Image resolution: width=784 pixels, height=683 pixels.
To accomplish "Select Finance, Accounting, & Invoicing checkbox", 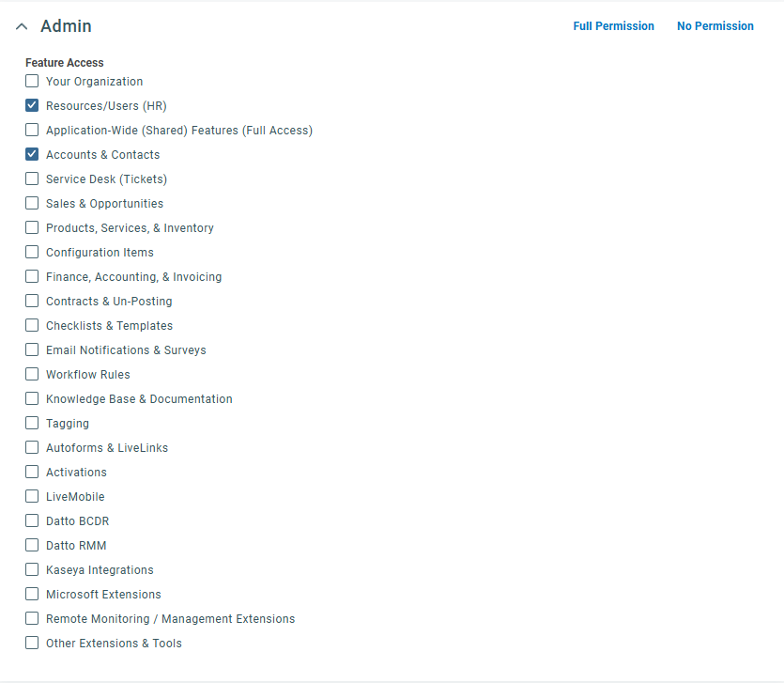I will (x=32, y=277).
